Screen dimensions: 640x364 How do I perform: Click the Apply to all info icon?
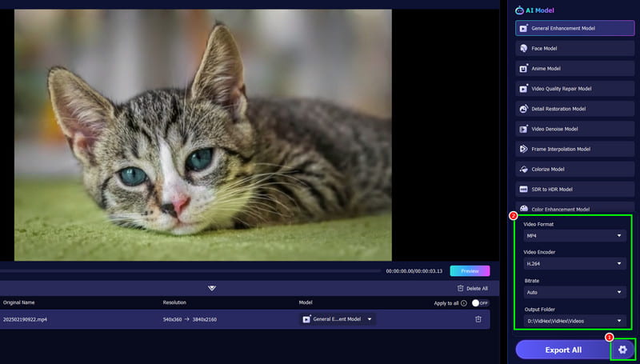pos(464,303)
